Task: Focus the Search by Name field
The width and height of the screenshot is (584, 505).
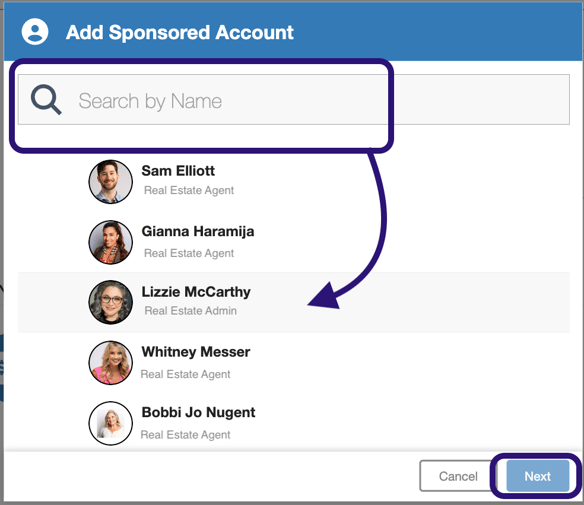Action: 294,99
